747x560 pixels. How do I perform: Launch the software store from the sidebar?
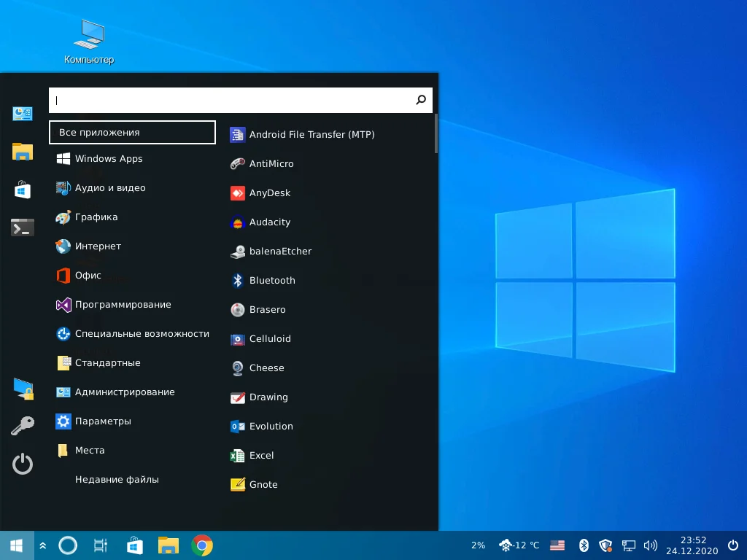pyautogui.click(x=22, y=190)
